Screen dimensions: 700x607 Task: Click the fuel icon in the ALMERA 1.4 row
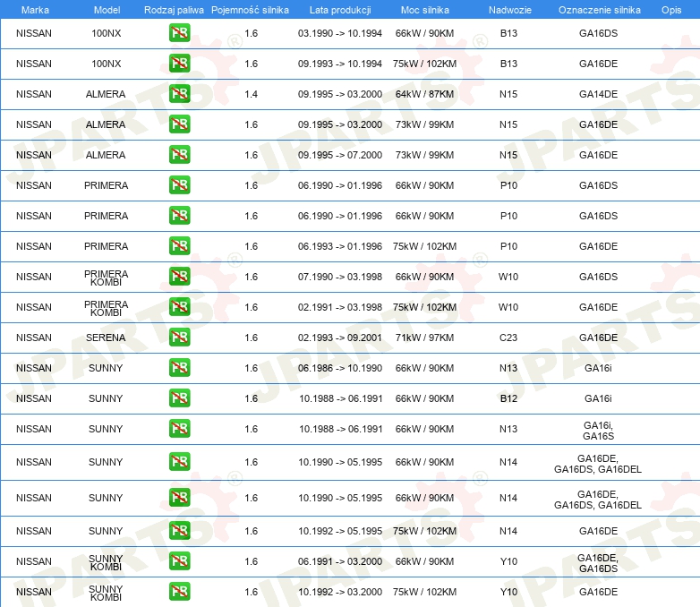tap(179, 94)
